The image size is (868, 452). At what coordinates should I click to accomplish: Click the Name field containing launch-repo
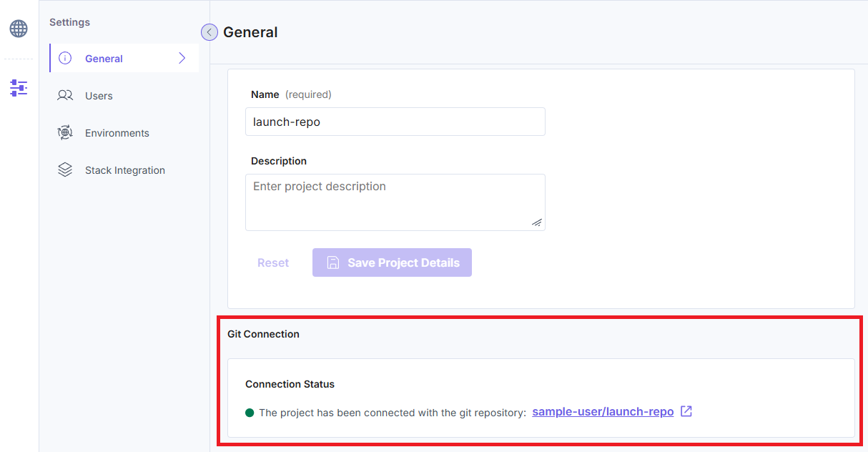click(395, 122)
